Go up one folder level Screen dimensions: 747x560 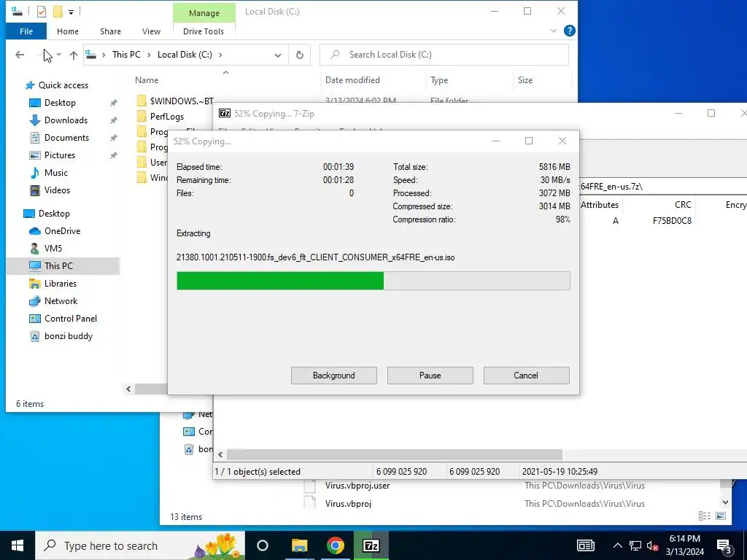[74, 55]
